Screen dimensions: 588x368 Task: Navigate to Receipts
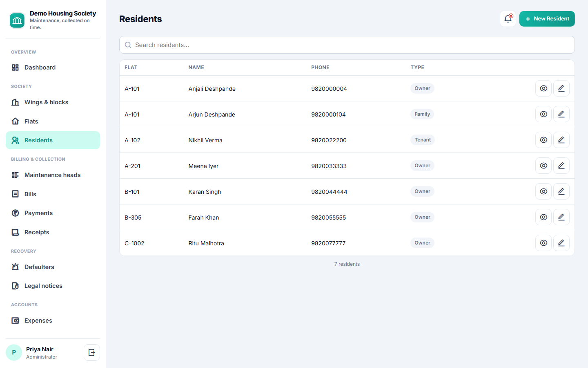tap(53, 232)
